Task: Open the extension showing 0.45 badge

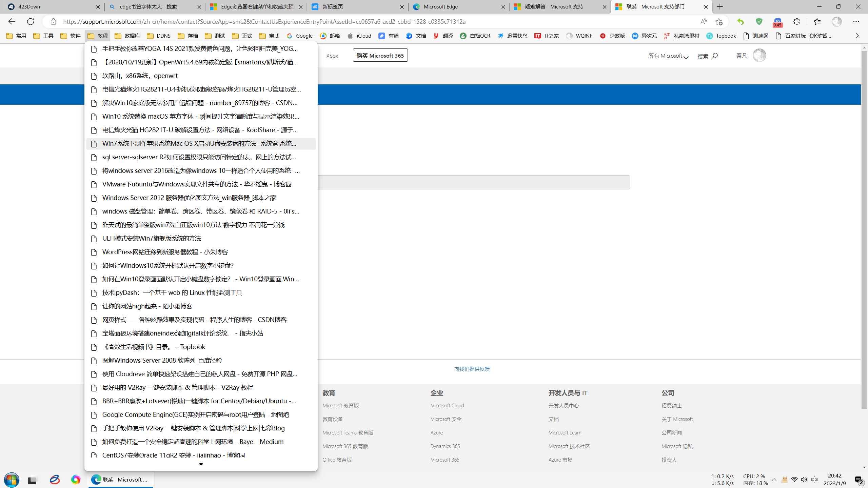Action: pyautogui.click(x=778, y=22)
